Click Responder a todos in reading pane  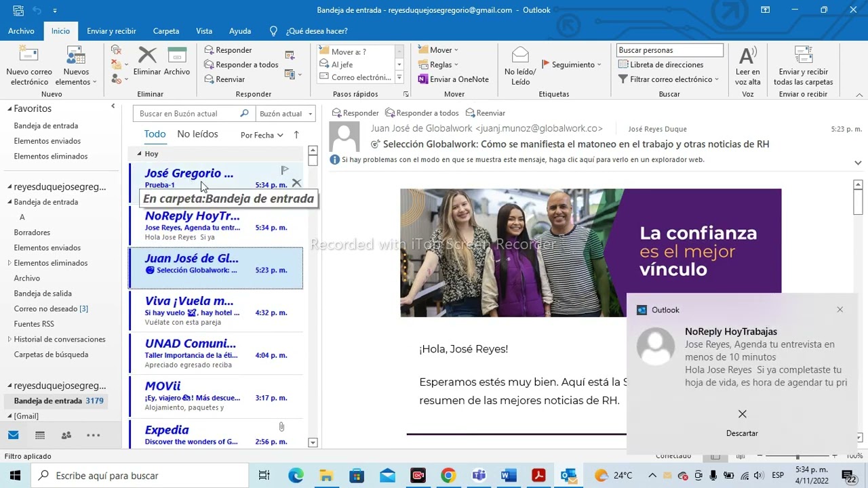click(422, 113)
